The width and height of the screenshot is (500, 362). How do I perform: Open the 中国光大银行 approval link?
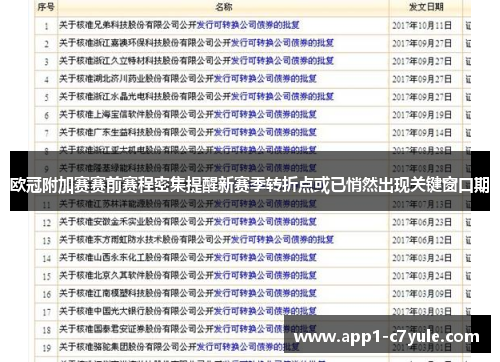click(x=188, y=312)
